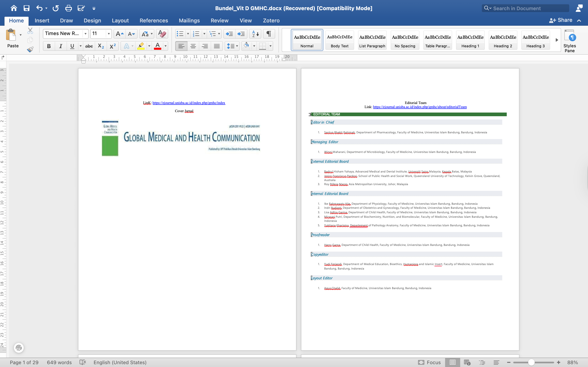Toggle Bold formatting
Viewport: 588px width, 367px height.
pos(49,46)
